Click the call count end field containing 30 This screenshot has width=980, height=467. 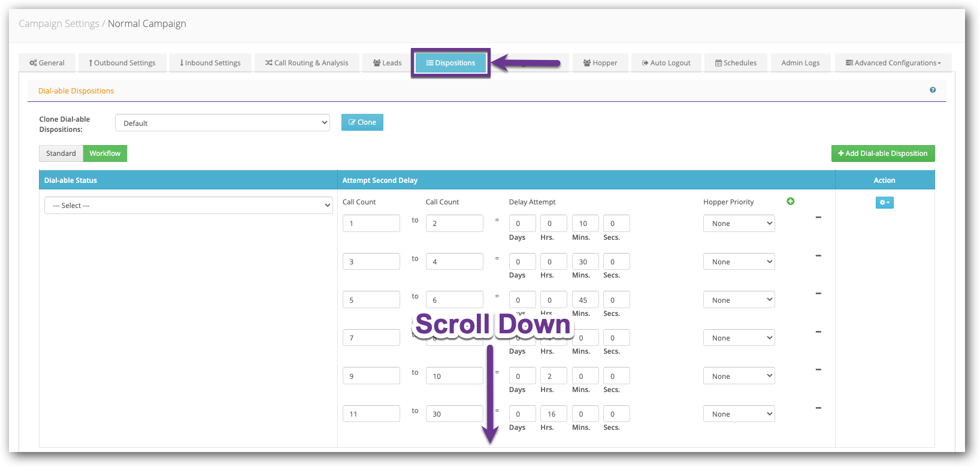(455, 414)
